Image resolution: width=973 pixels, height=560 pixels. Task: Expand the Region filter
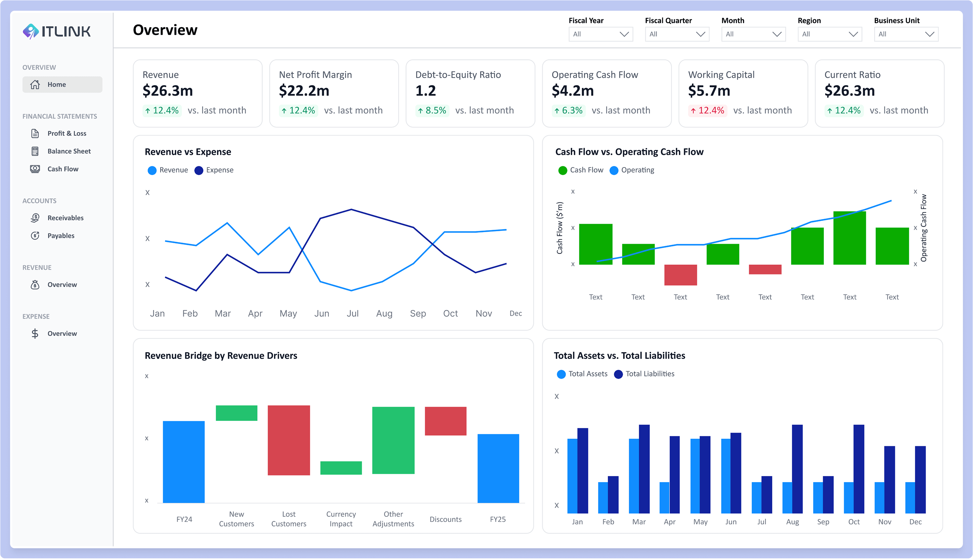point(830,34)
